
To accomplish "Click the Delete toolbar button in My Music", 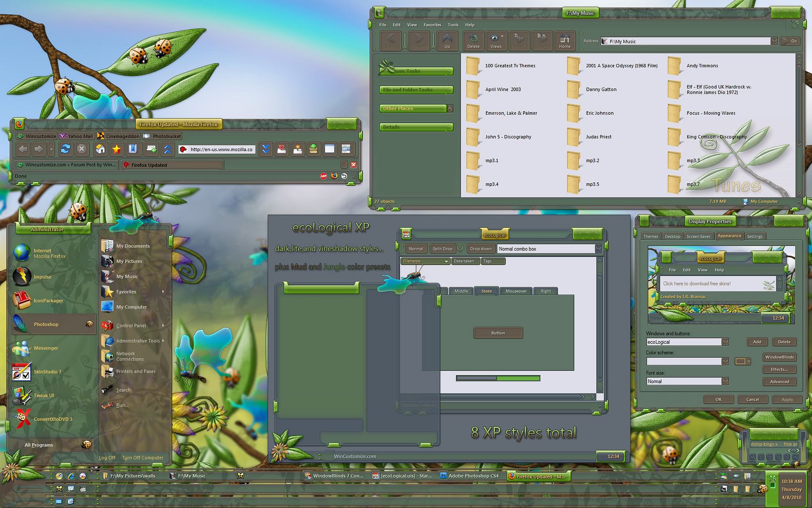I will pyautogui.click(x=473, y=41).
